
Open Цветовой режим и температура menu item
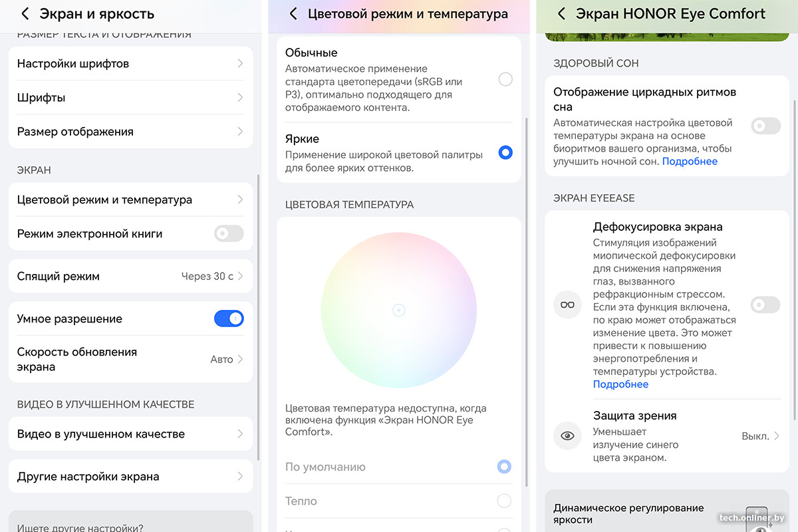click(130, 199)
